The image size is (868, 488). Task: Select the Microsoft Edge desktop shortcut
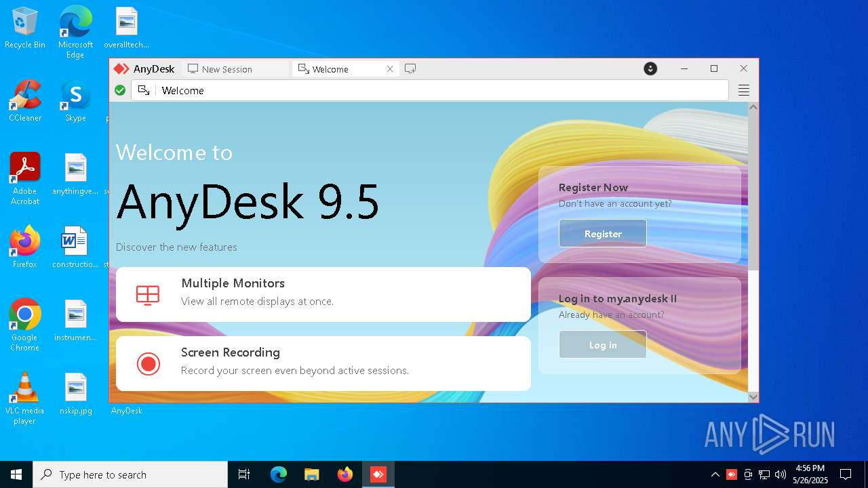click(75, 31)
